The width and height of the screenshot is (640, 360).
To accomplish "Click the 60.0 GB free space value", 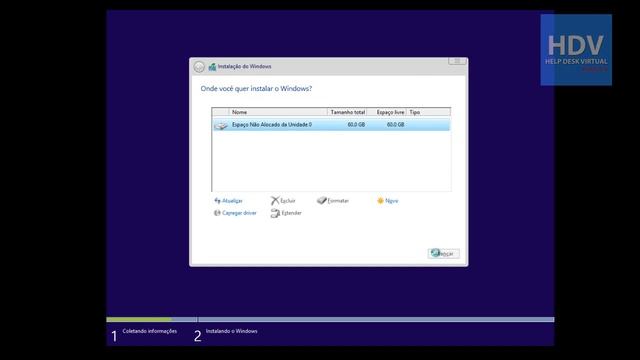I will pos(395,124).
